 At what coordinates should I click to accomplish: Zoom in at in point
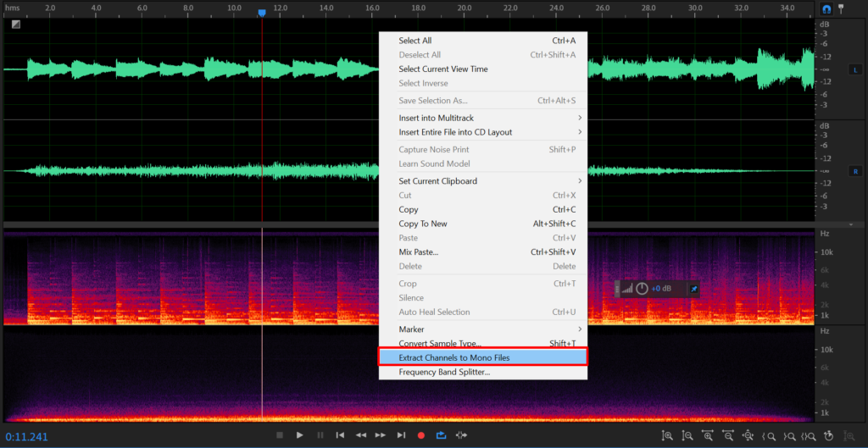point(768,435)
